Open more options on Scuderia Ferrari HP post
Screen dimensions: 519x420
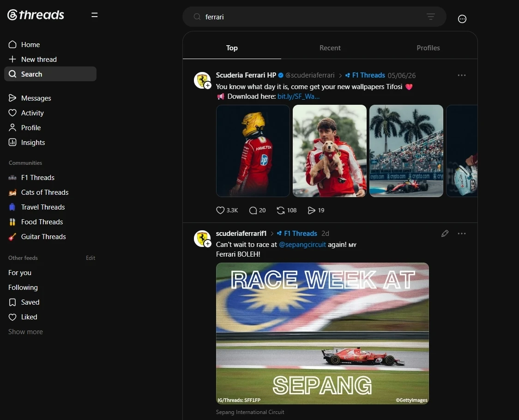462,75
